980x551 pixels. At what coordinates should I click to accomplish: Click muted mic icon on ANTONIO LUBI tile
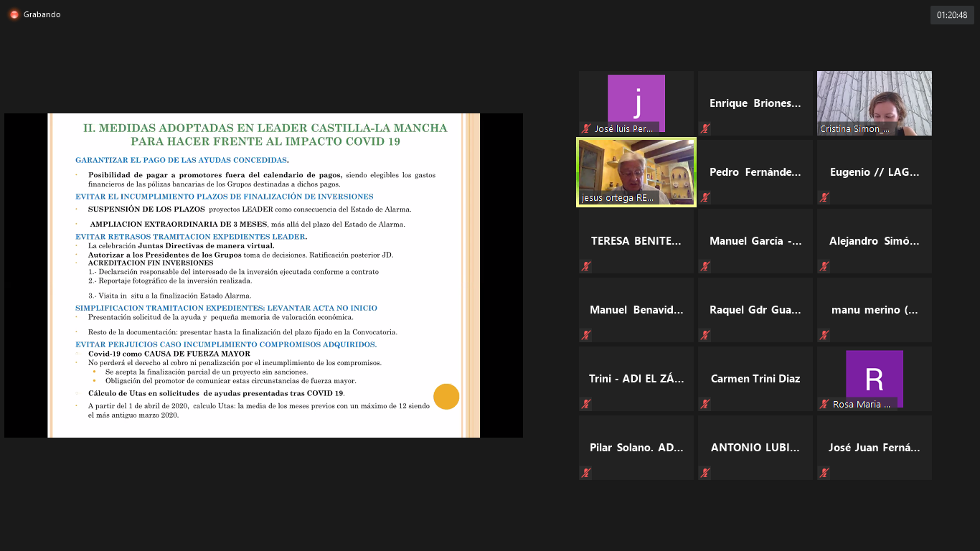705,474
